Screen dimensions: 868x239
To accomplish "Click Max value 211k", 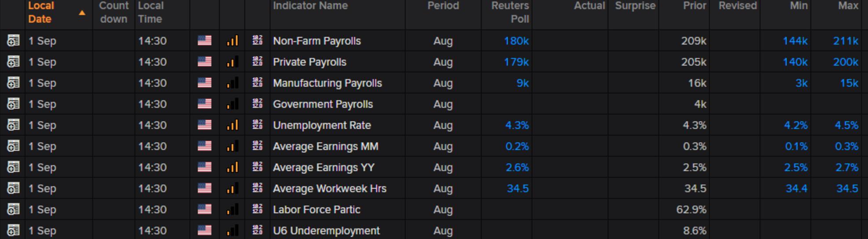I will [846, 41].
